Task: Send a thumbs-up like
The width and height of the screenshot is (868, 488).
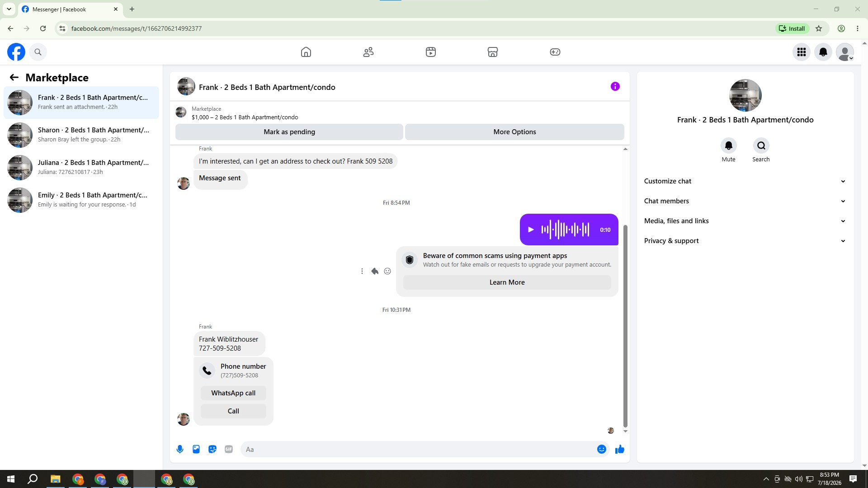Action: (620, 449)
